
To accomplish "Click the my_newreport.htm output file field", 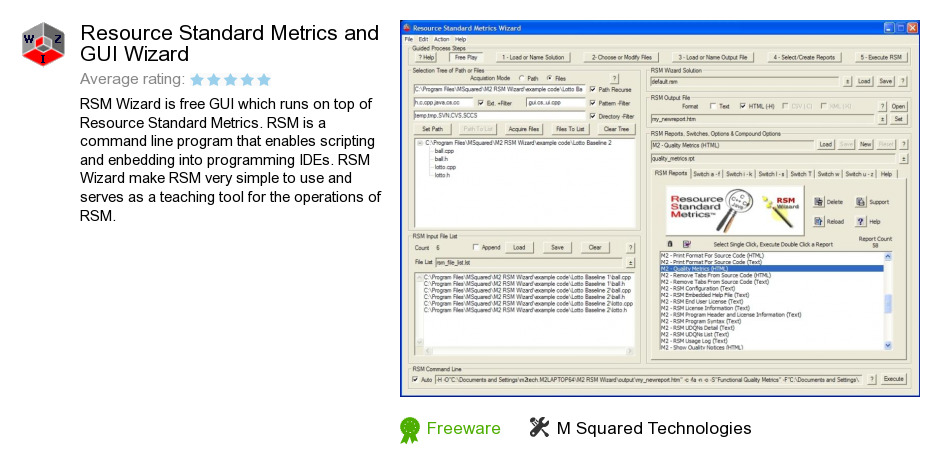I will pyautogui.click(x=762, y=119).
